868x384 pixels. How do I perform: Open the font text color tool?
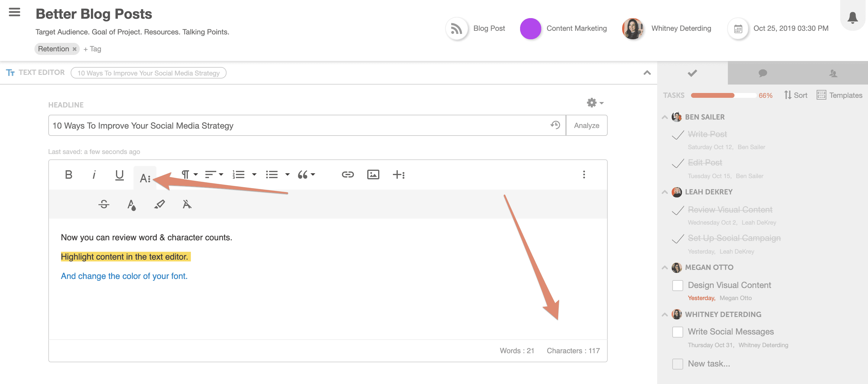point(131,204)
